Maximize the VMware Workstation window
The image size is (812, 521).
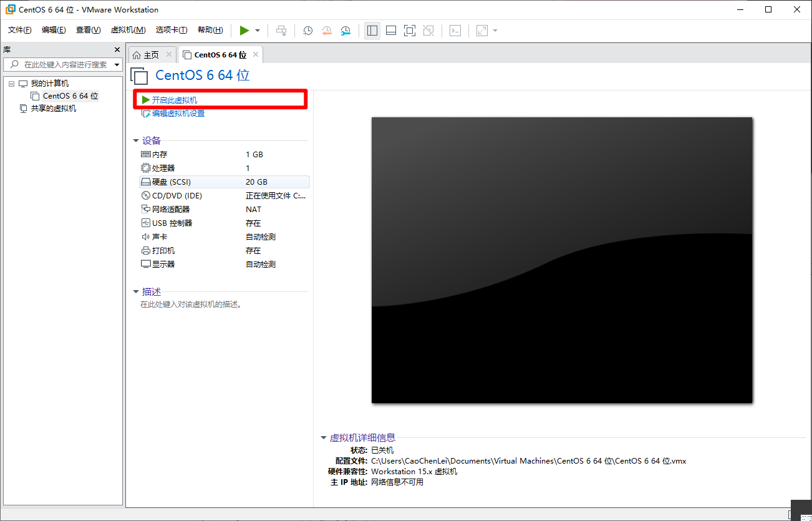coord(768,9)
